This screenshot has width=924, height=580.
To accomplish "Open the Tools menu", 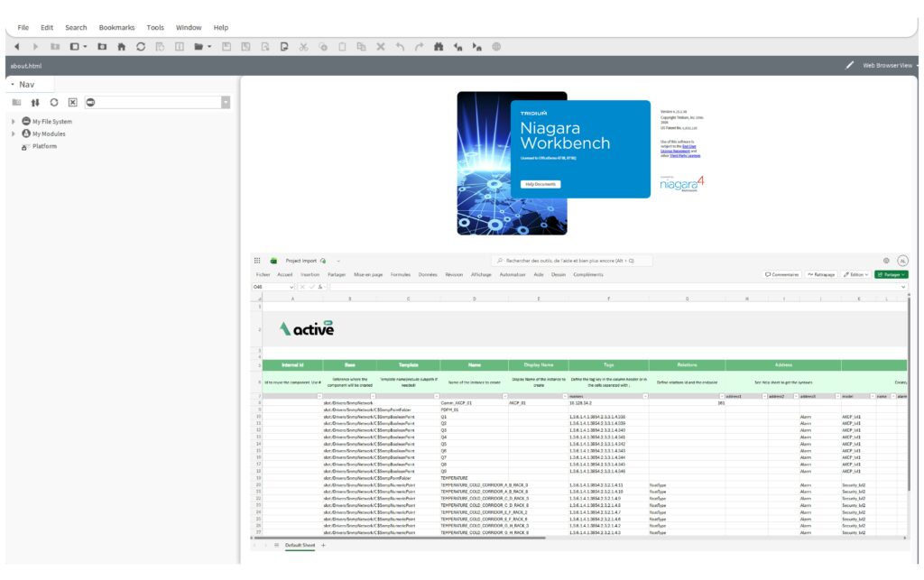I will pos(155,28).
